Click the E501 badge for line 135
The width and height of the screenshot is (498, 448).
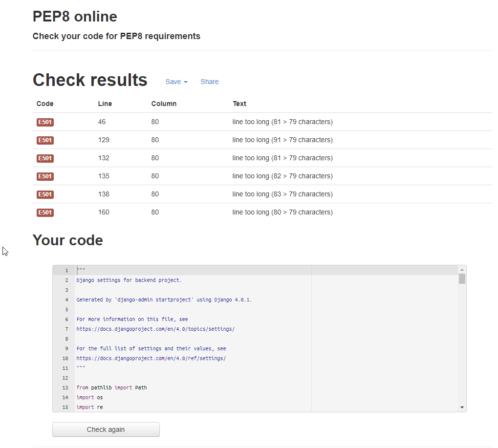click(x=44, y=176)
